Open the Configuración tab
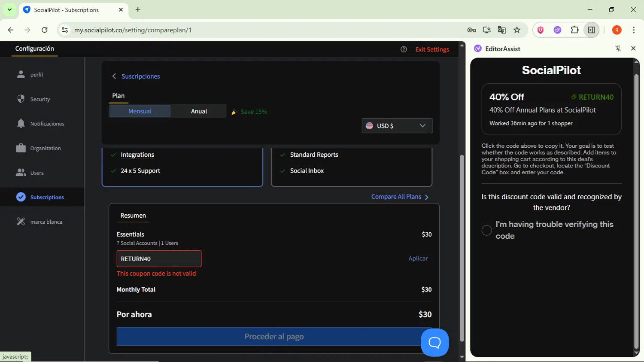 point(35,49)
